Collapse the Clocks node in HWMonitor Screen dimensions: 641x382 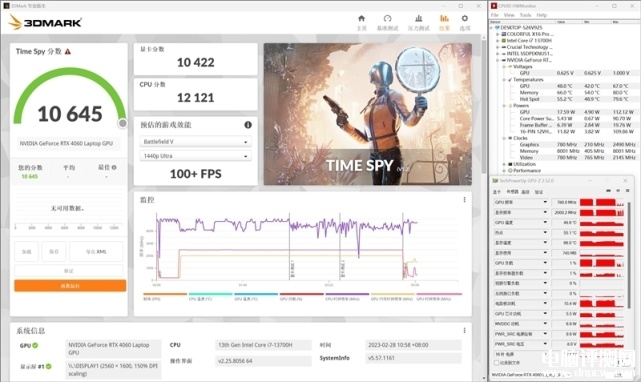click(x=504, y=138)
